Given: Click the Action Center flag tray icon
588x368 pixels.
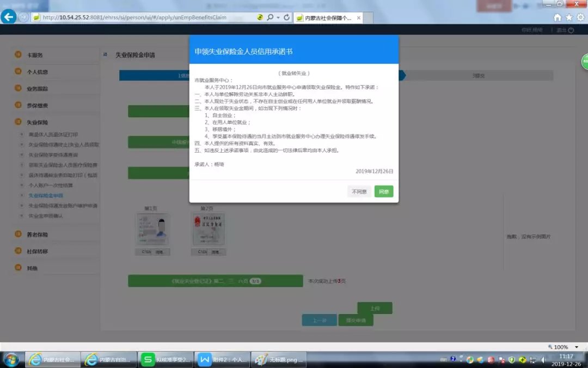Looking at the screenshot, I should click(501, 360).
